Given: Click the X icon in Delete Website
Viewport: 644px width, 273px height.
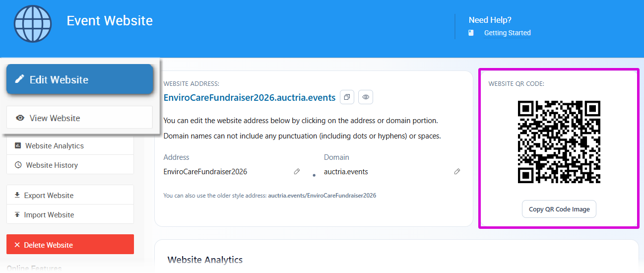Looking at the screenshot, I should [17, 245].
